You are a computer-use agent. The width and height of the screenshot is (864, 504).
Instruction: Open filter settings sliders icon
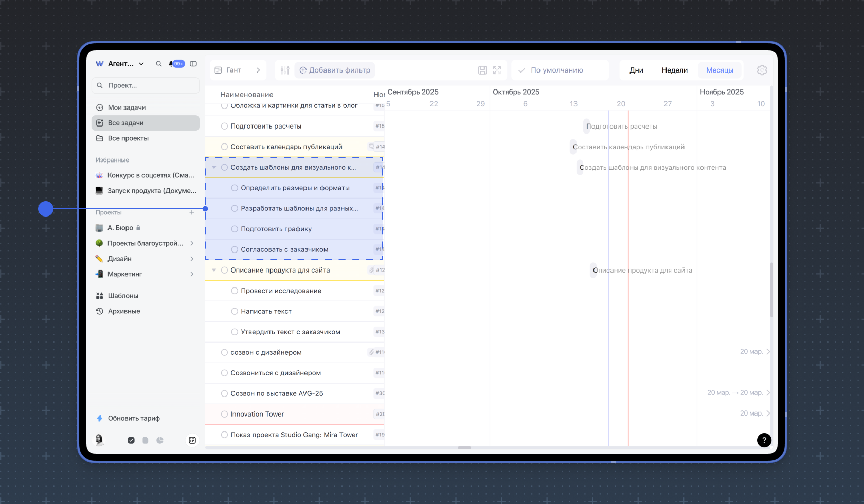tap(285, 70)
